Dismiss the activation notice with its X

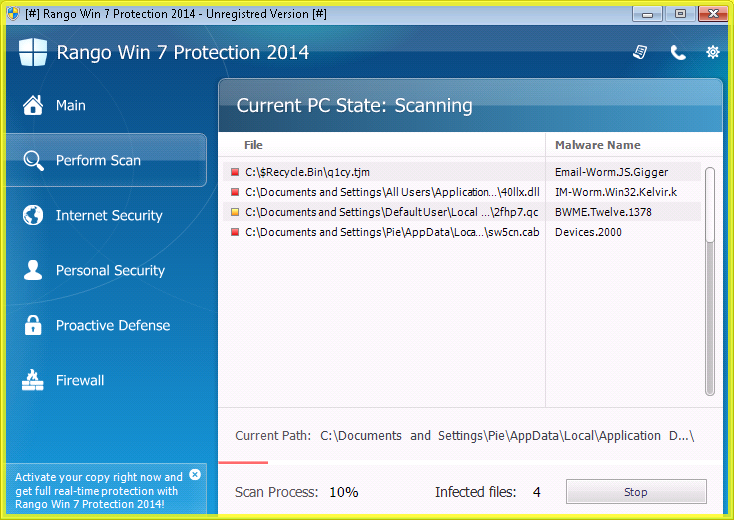195,475
